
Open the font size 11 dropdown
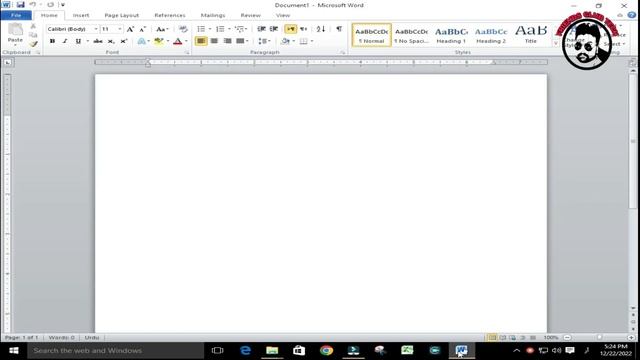(120, 29)
